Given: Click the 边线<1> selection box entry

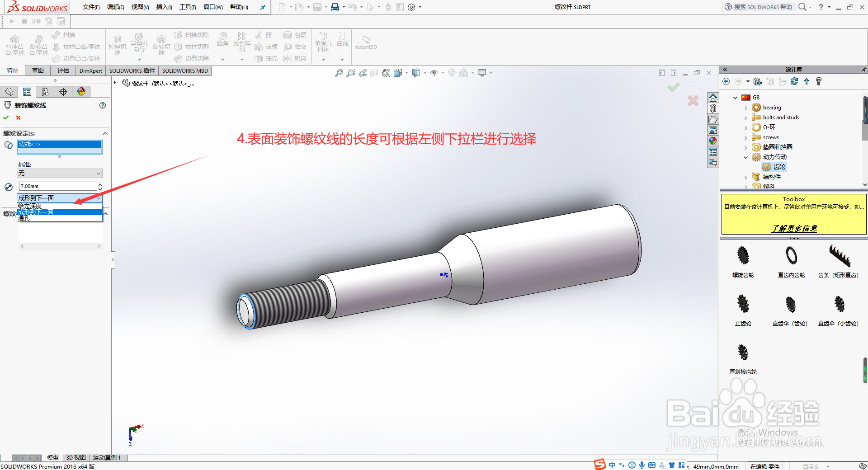Looking at the screenshot, I should [60, 144].
